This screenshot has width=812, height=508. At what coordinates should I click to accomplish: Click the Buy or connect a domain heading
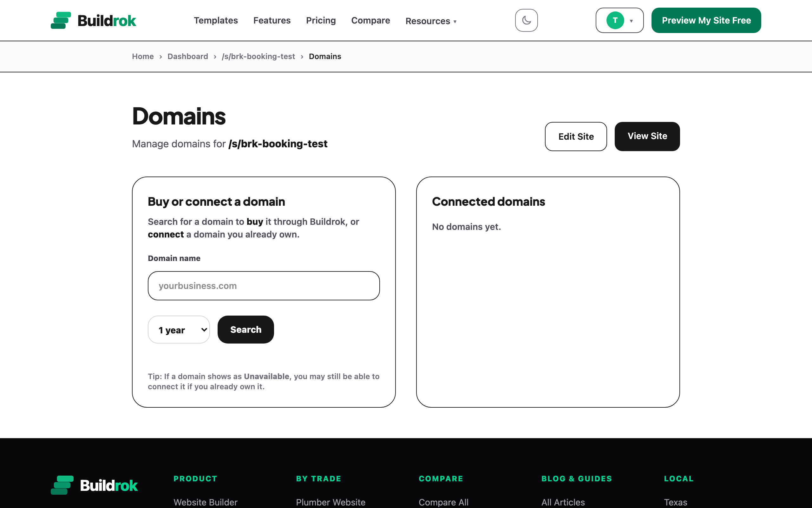(x=216, y=202)
